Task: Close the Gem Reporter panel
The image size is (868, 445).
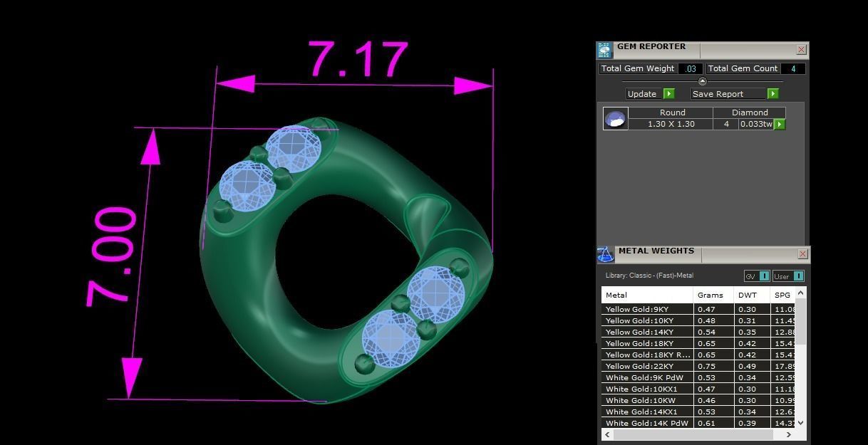Action: coord(801,49)
